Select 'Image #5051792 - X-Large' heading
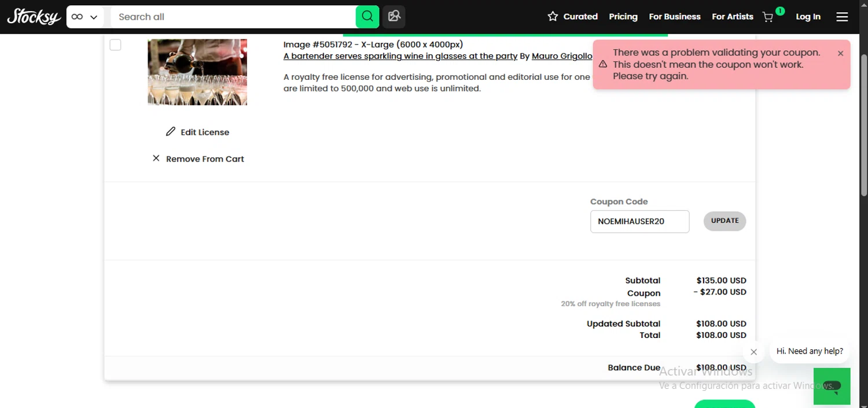 373,45
